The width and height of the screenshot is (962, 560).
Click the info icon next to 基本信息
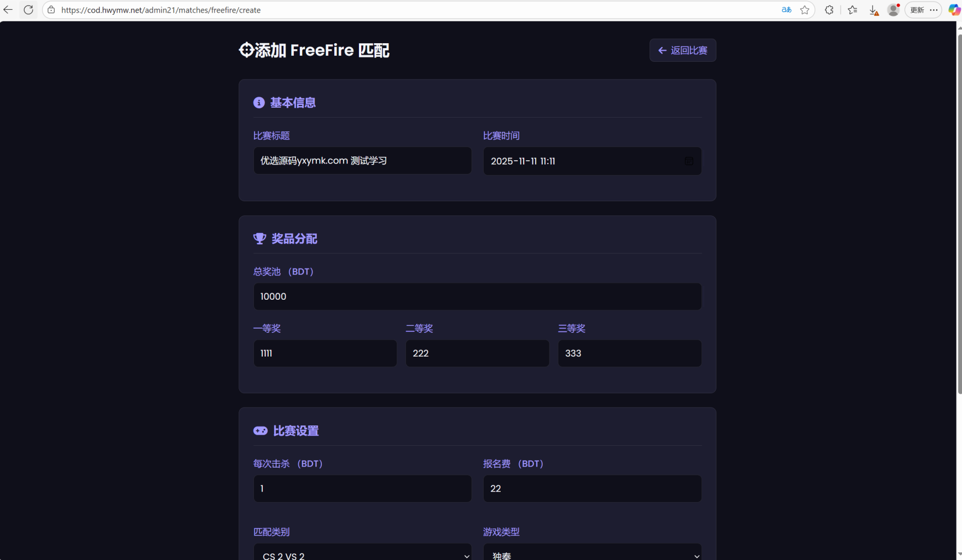(259, 102)
